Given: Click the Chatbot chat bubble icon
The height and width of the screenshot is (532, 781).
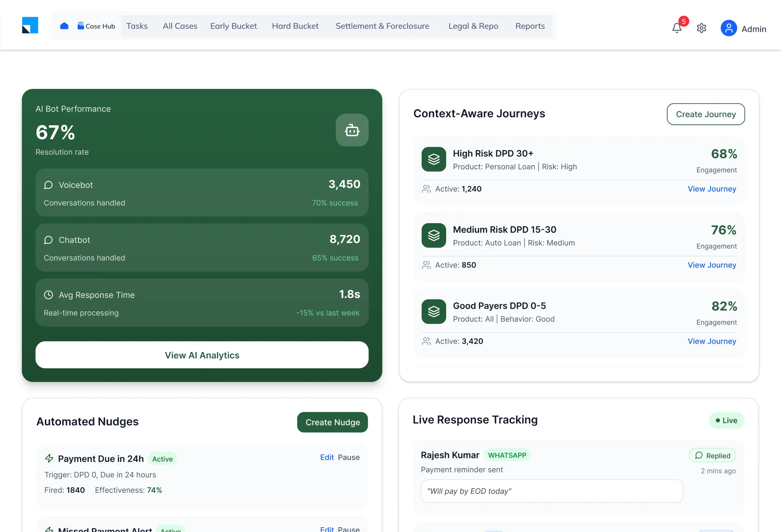Looking at the screenshot, I should [48, 240].
